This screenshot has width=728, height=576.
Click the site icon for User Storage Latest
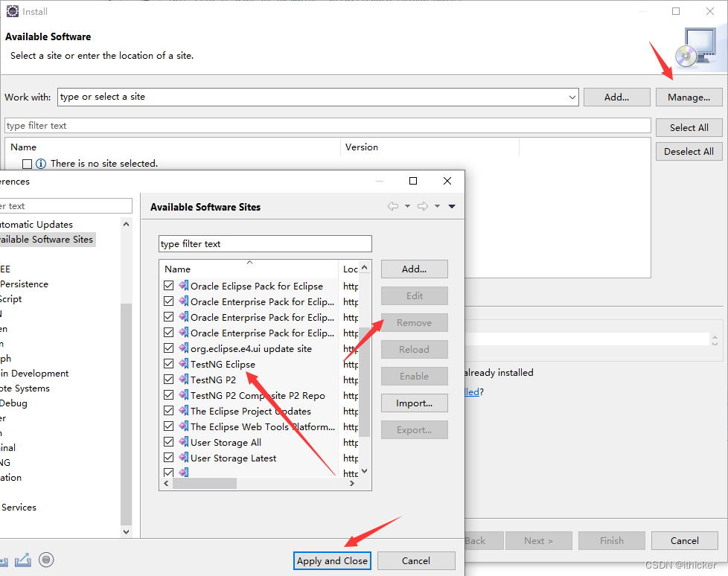[184, 458]
